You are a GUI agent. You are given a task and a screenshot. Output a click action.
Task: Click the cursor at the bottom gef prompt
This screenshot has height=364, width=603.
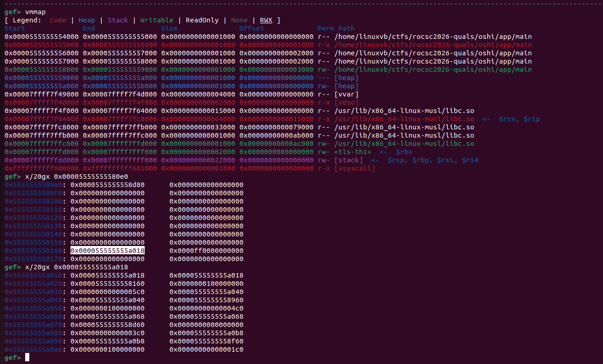[x=27, y=358]
